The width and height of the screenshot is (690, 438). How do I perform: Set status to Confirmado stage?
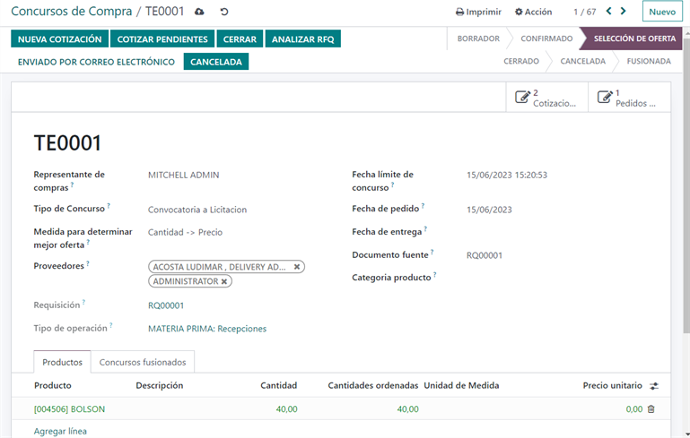point(546,39)
